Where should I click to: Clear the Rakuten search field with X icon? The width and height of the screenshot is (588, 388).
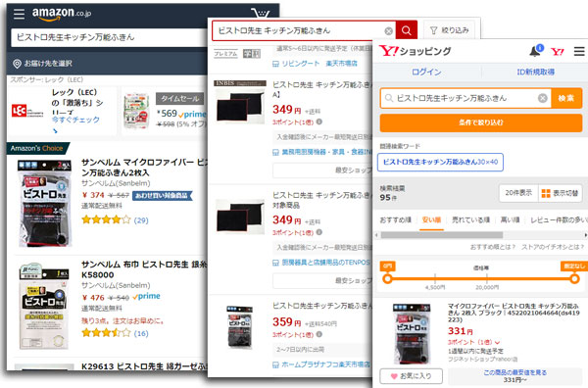389,31
